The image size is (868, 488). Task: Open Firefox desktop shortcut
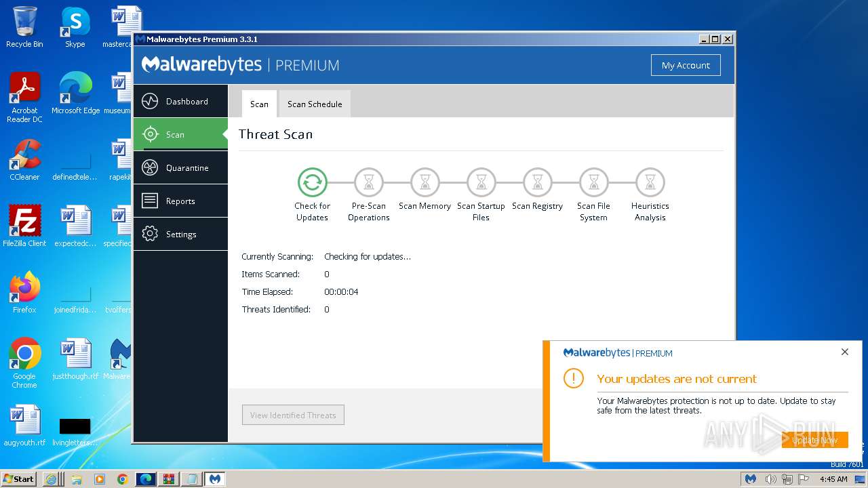[24, 293]
